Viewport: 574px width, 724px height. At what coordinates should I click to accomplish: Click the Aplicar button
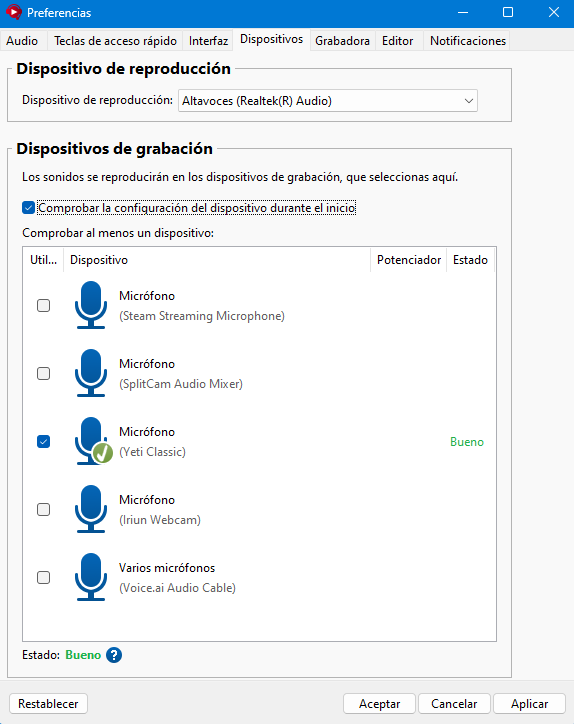pyautogui.click(x=529, y=704)
